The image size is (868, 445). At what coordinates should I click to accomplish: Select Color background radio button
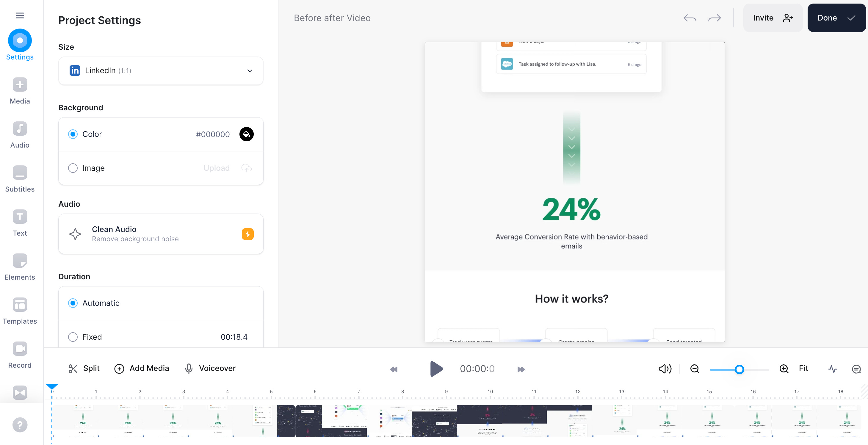pos(73,134)
